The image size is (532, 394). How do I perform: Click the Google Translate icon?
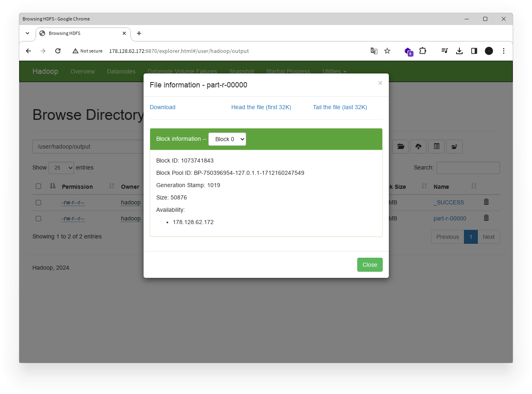click(x=374, y=51)
